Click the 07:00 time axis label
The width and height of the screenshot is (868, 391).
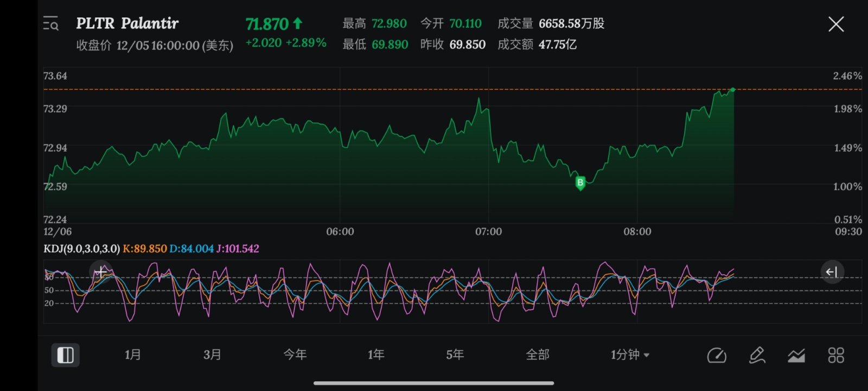(x=488, y=232)
